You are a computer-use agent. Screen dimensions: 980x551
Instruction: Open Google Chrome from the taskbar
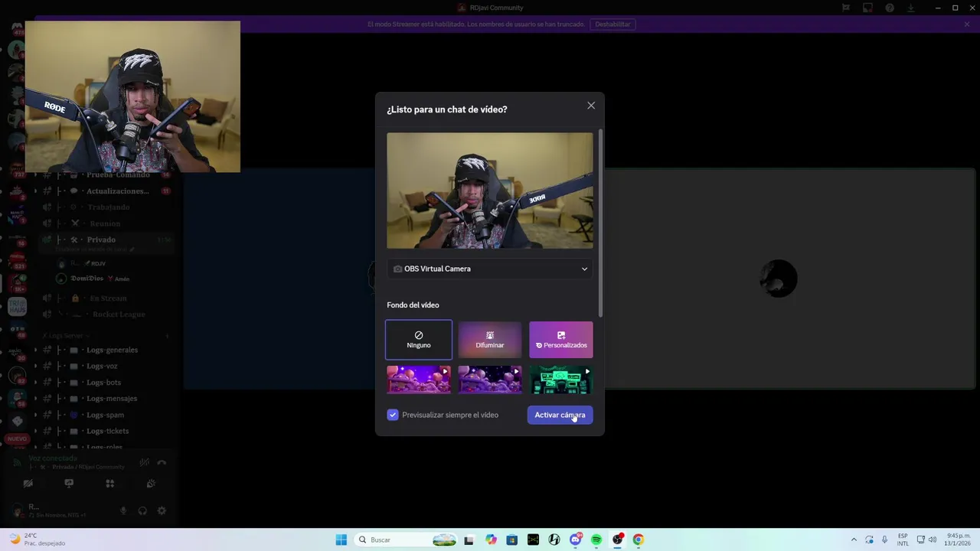(x=639, y=540)
